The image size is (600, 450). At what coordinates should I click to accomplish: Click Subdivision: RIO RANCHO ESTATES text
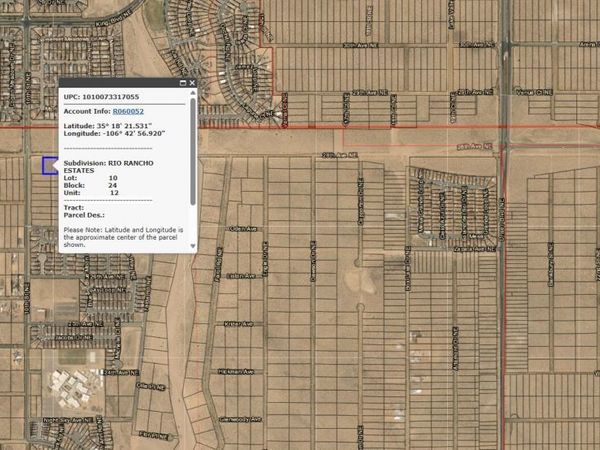coord(109,167)
